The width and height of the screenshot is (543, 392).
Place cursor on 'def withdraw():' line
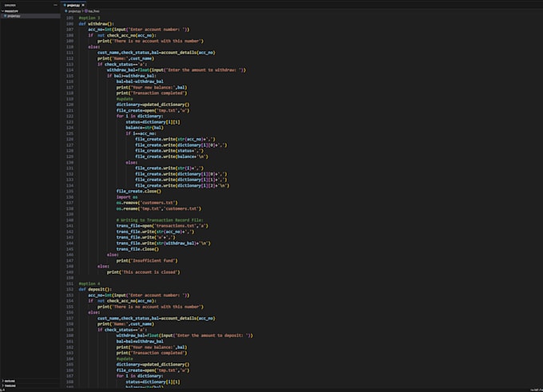tap(96, 24)
